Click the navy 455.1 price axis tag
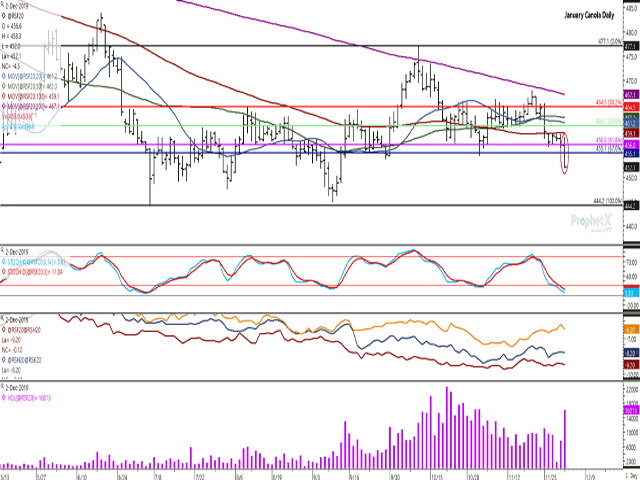This screenshot has width=640, height=480. coord(631,153)
